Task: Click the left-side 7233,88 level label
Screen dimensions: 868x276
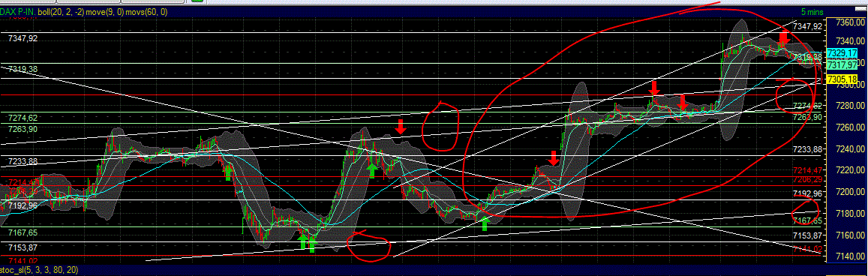Action: (x=23, y=161)
